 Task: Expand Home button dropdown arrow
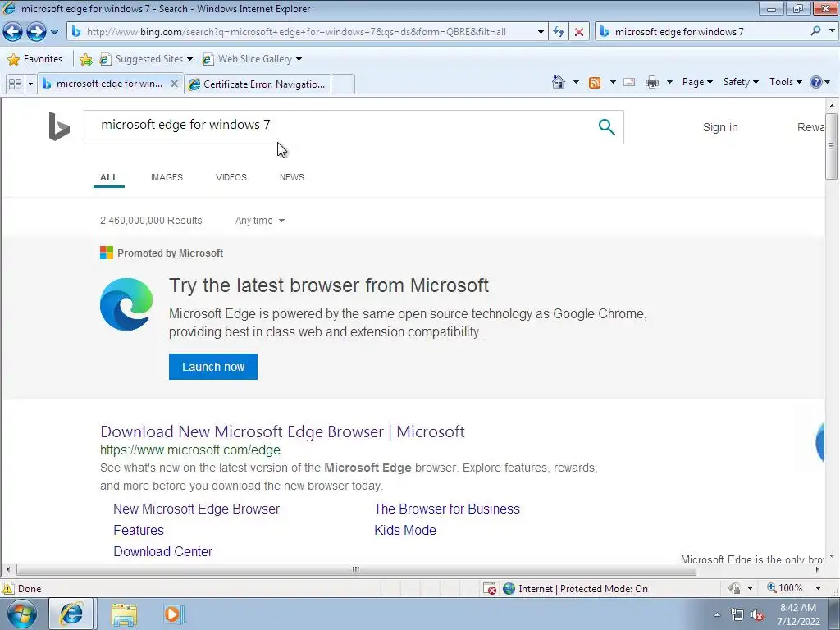(x=576, y=82)
